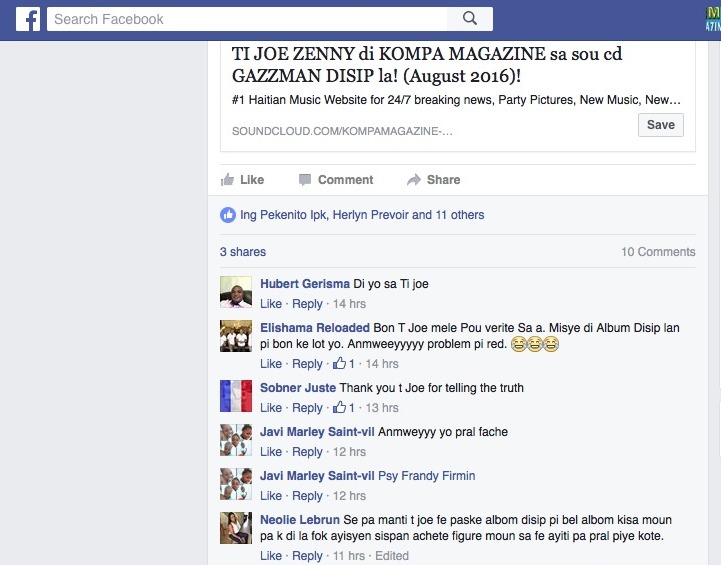Click the blue like reaction icon
Screen dimensions: 721x565
228,215
